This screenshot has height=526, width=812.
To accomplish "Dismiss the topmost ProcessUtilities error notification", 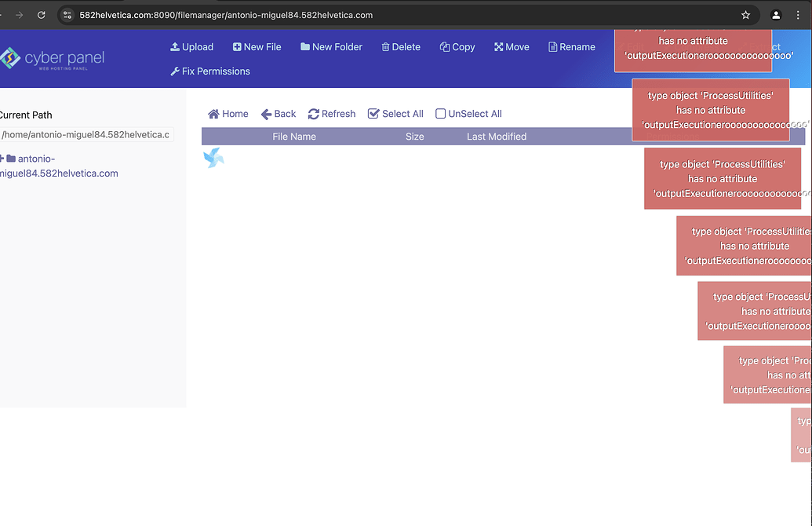I will coord(693,48).
